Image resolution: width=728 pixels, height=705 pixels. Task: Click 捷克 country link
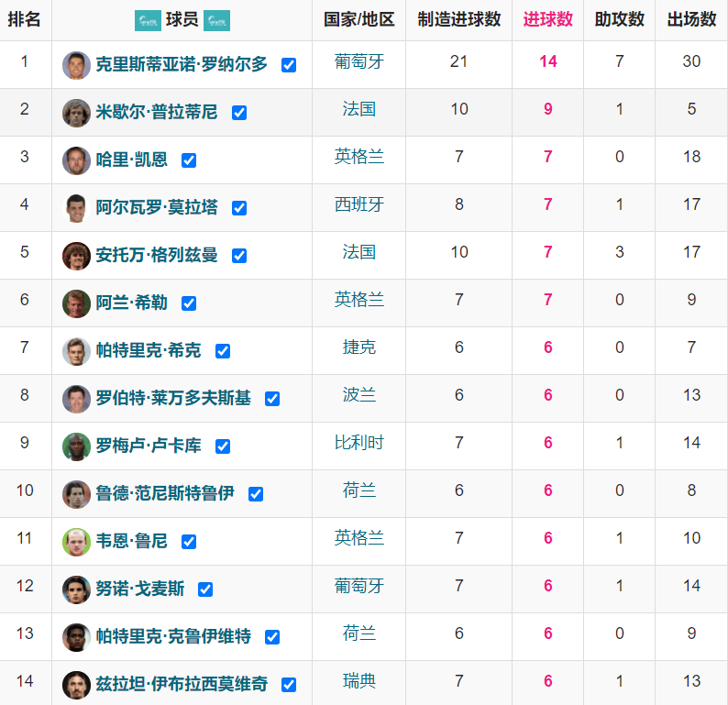coord(358,347)
